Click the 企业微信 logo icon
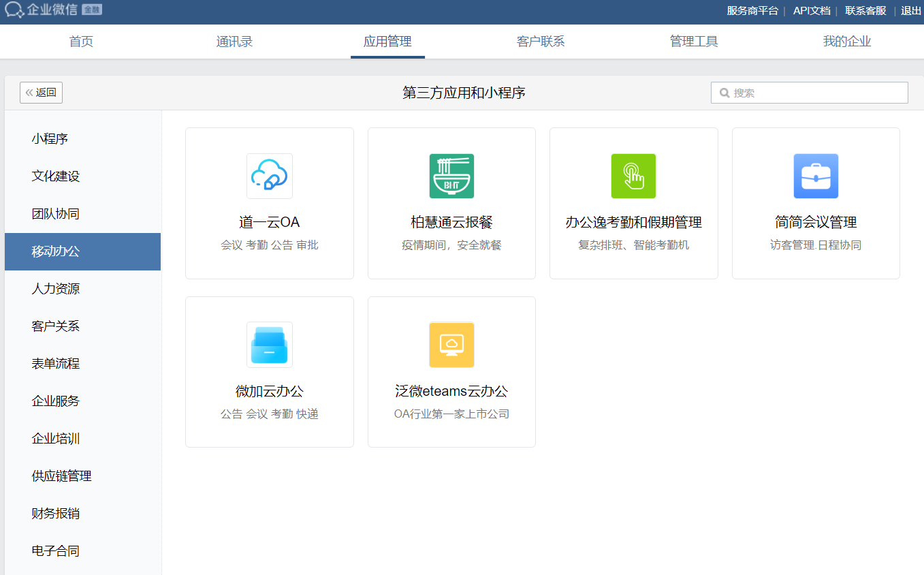The image size is (924, 575). pyautogui.click(x=14, y=10)
